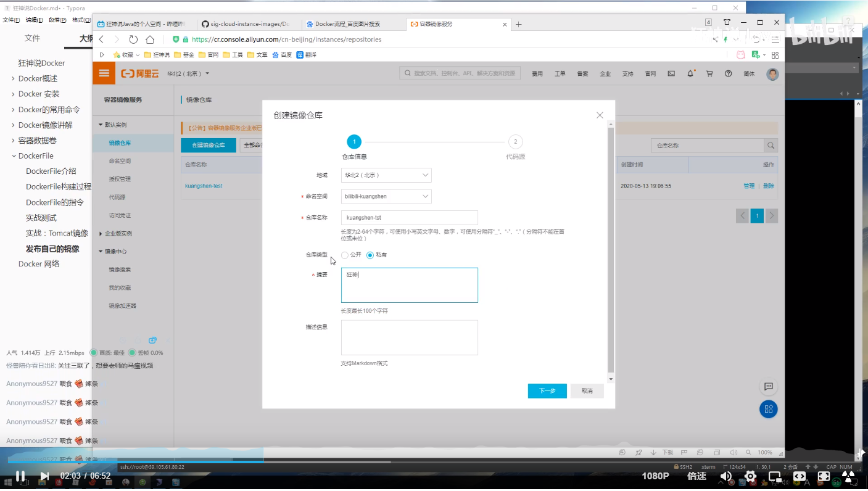Close the create repository dialog
This screenshot has height=491, width=868.
point(600,115)
